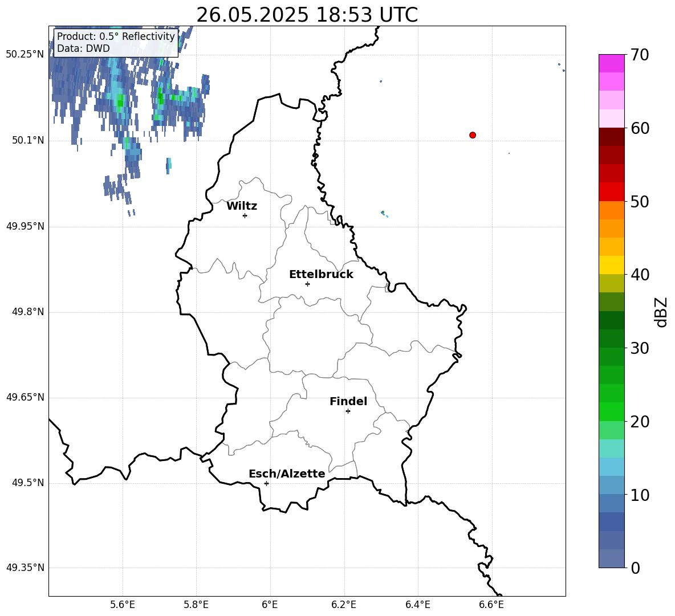Click the dBZ colorbar axis label
Image resolution: width=675 pixels, height=616 pixels.
click(661, 312)
